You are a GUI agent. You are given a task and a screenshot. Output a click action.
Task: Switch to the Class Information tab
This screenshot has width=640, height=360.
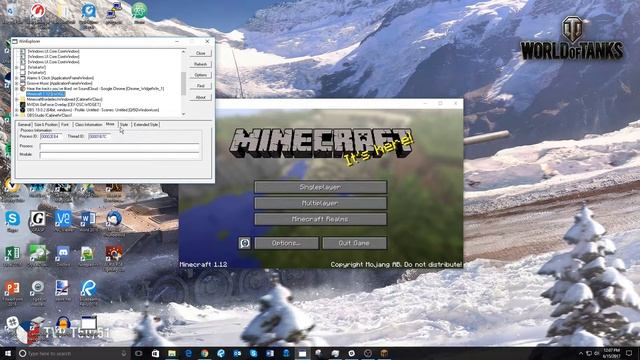tap(88, 124)
